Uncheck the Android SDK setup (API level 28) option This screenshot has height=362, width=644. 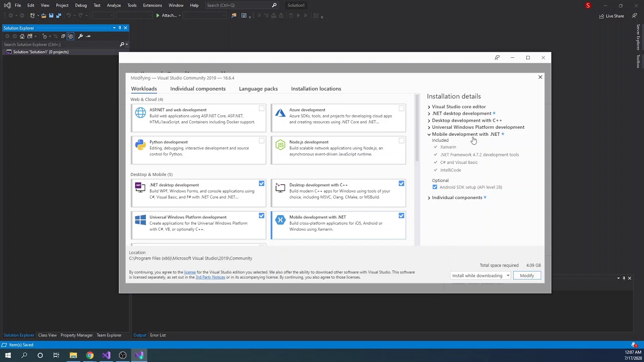[435, 187]
